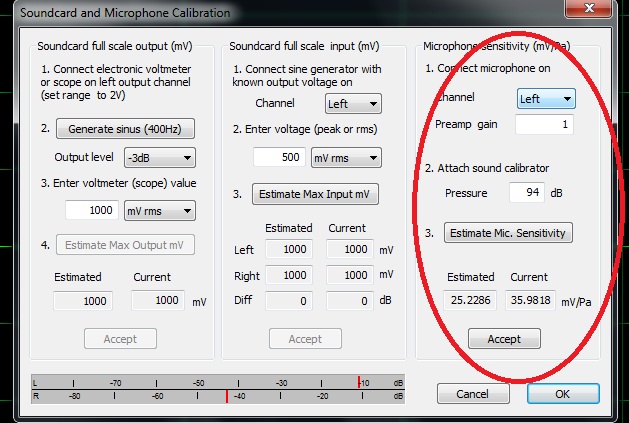Click 'Enter voltage (peak or rms)' text
The height and width of the screenshot is (423, 629).
pos(311,129)
